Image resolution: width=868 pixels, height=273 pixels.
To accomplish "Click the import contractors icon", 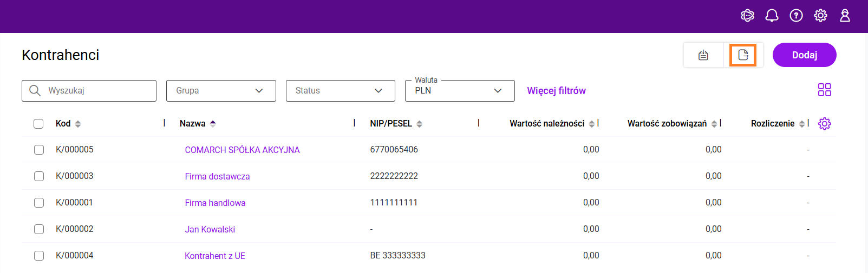I will (x=703, y=55).
